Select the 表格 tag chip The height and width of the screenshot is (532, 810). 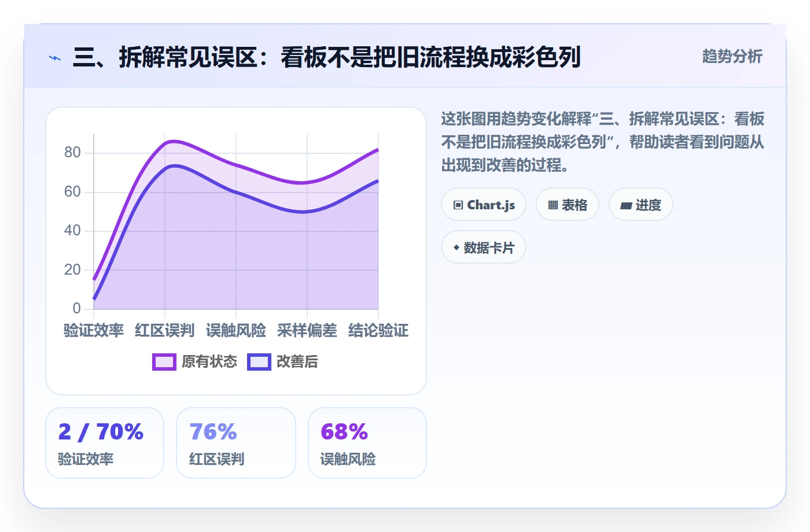point(568,205)
